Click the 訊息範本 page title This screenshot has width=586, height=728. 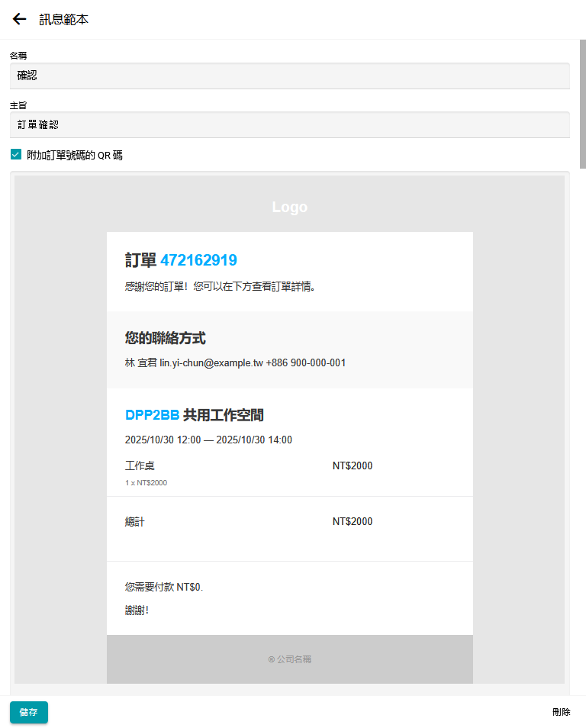point(64,19)
